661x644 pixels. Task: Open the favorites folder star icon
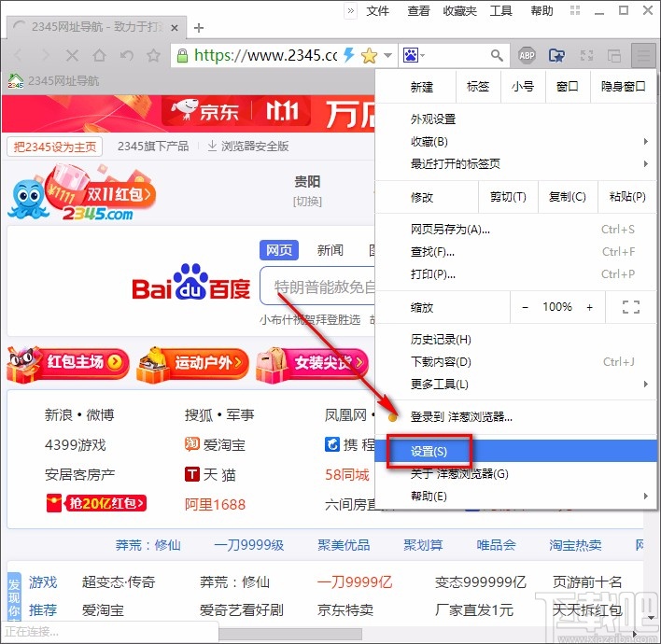tap(556, 55)
